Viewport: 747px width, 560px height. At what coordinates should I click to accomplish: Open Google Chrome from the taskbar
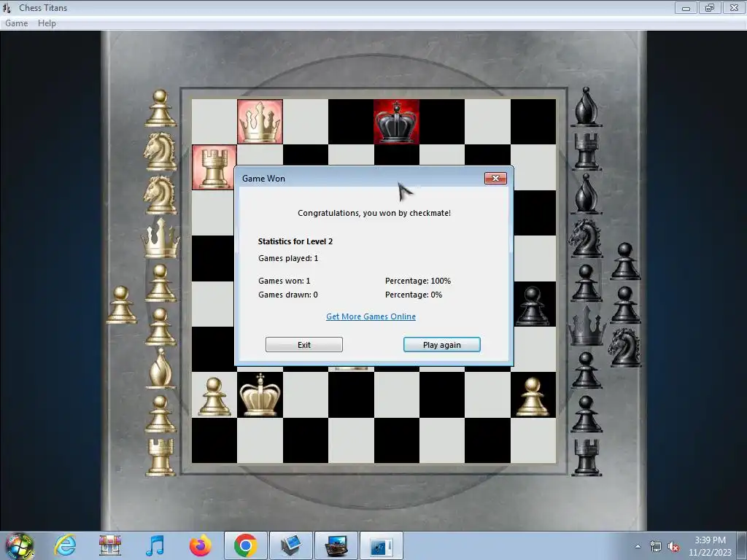tap(245, 545)
